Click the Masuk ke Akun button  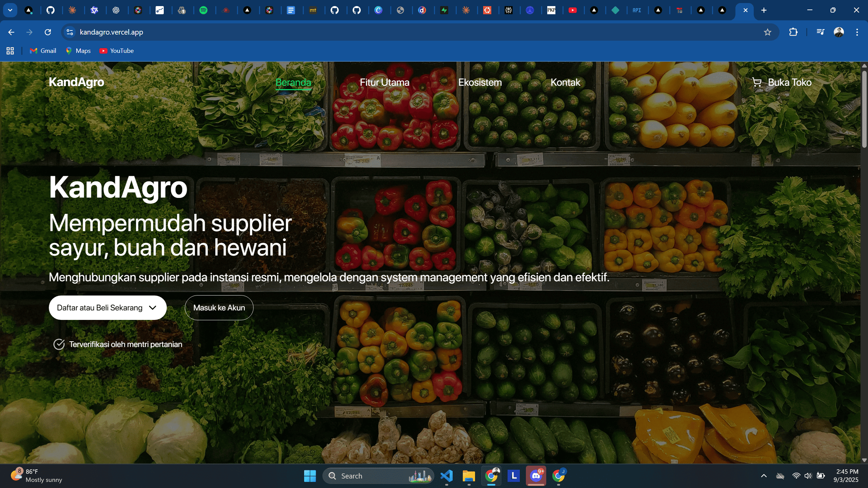pos(219,308)
